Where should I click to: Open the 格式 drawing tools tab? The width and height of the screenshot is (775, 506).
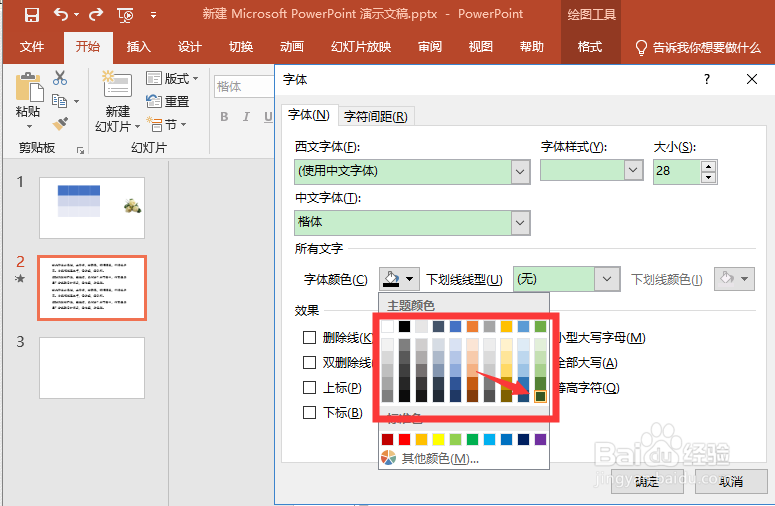[590, 47]
